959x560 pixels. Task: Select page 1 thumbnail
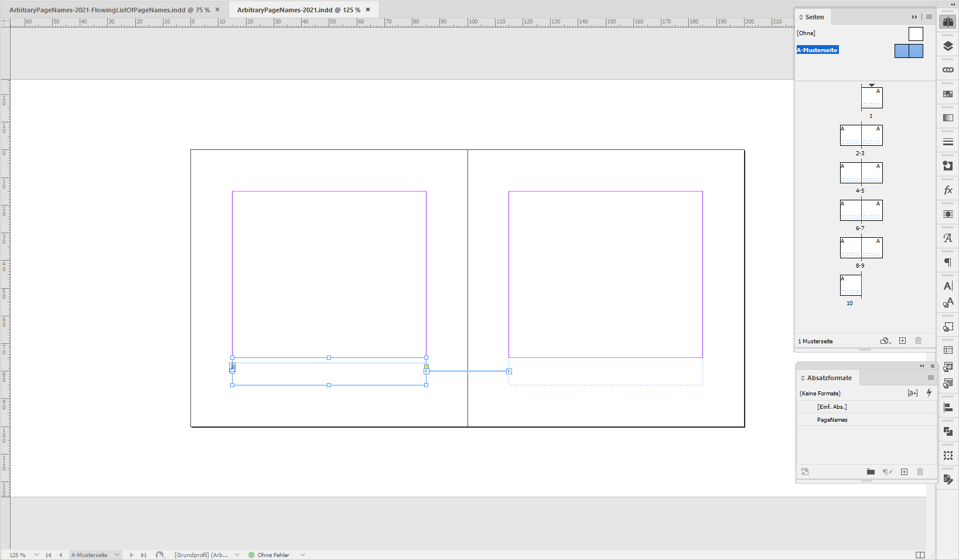coord(872,97)
